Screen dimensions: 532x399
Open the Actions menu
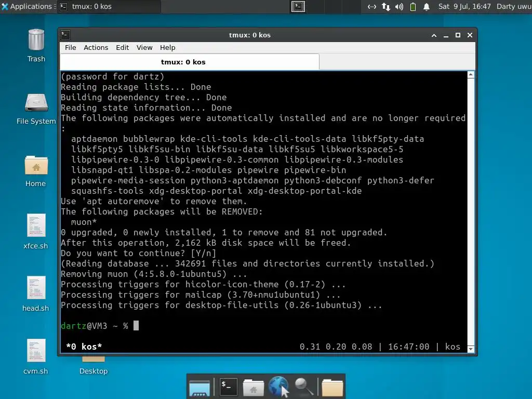click(x=96, y=47)
